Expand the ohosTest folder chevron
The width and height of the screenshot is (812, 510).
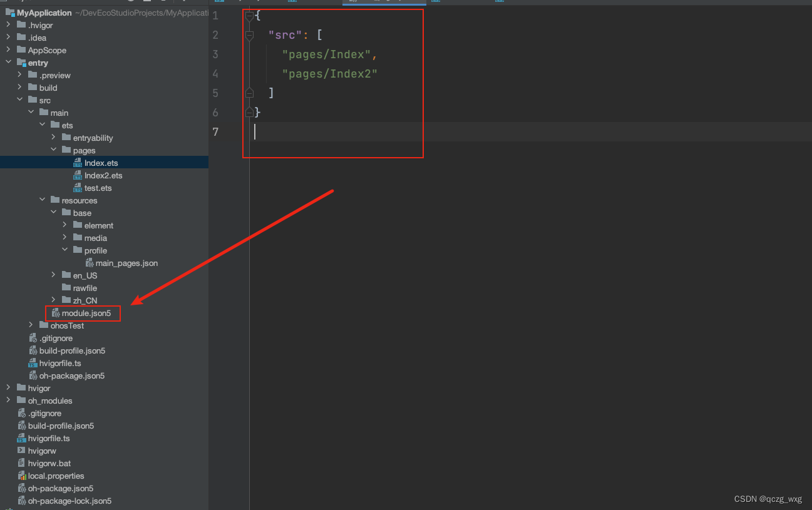tap(31, 325)
